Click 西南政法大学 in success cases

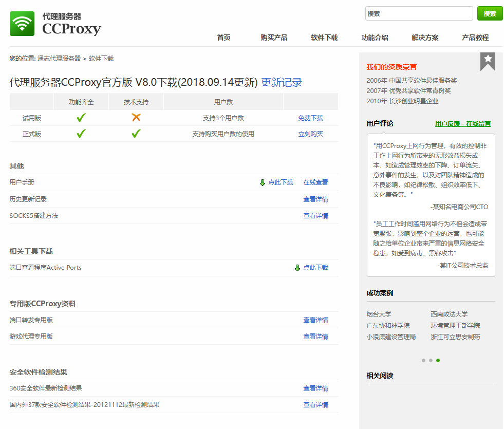pyautogui.click(x=450, y=314)
